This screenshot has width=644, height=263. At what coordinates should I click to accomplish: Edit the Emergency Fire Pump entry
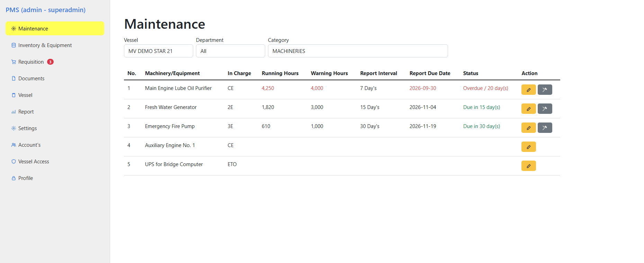pyautogui.click(x=528, y=128)
